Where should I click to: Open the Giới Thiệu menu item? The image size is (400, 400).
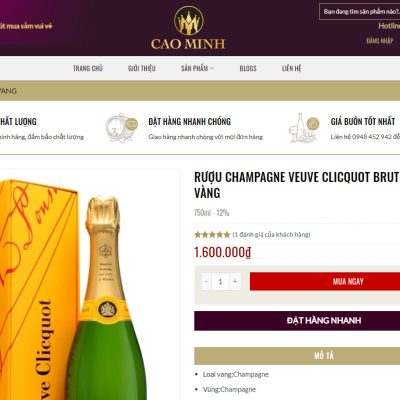142,68
